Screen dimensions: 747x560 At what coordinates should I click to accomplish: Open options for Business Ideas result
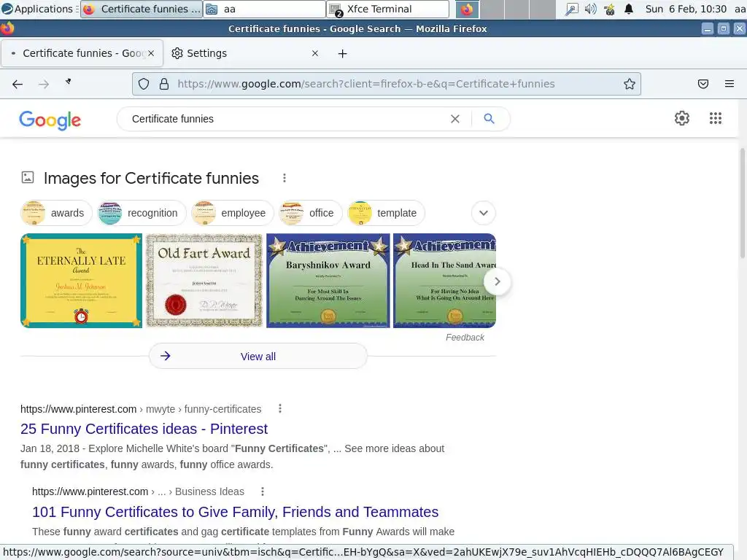pyautogui.click(x=263, y=491)
